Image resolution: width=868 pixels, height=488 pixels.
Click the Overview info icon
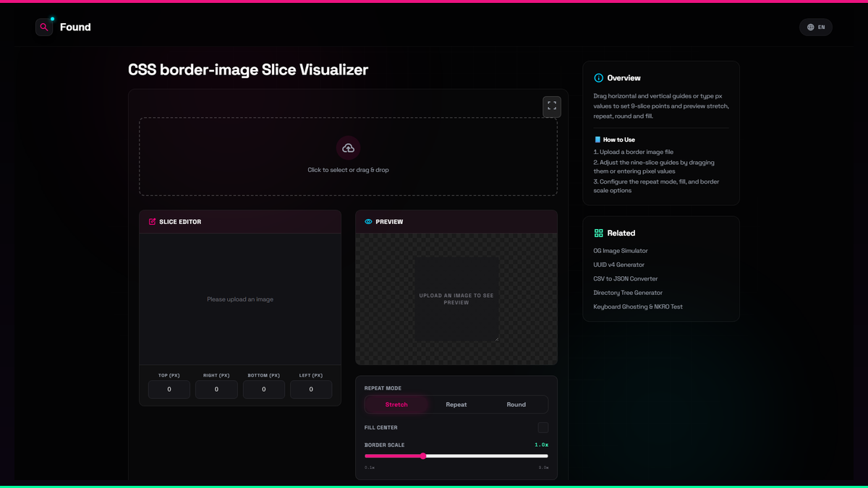click(598, 78)
